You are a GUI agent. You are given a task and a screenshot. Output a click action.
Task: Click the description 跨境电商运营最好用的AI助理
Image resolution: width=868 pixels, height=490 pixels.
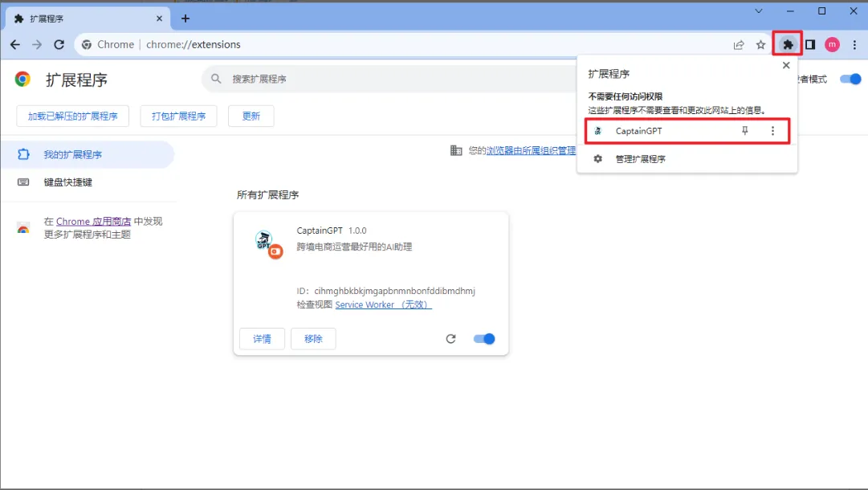354,247
